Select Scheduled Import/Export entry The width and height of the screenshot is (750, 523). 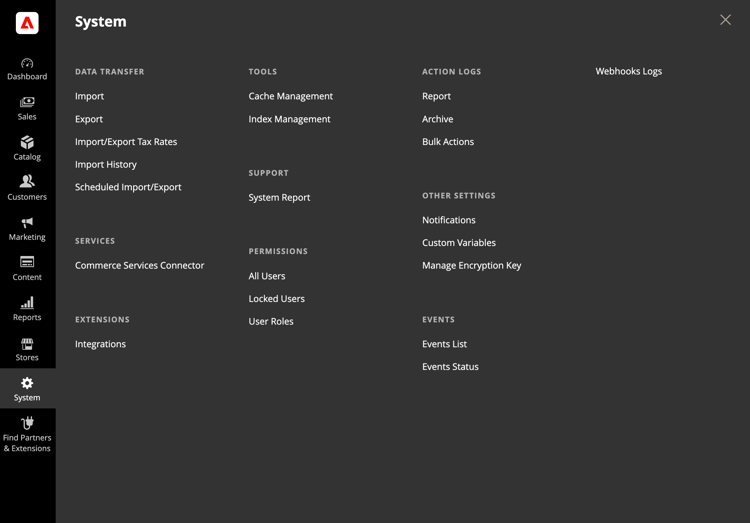pyautogui.click(x=128, y=187)
